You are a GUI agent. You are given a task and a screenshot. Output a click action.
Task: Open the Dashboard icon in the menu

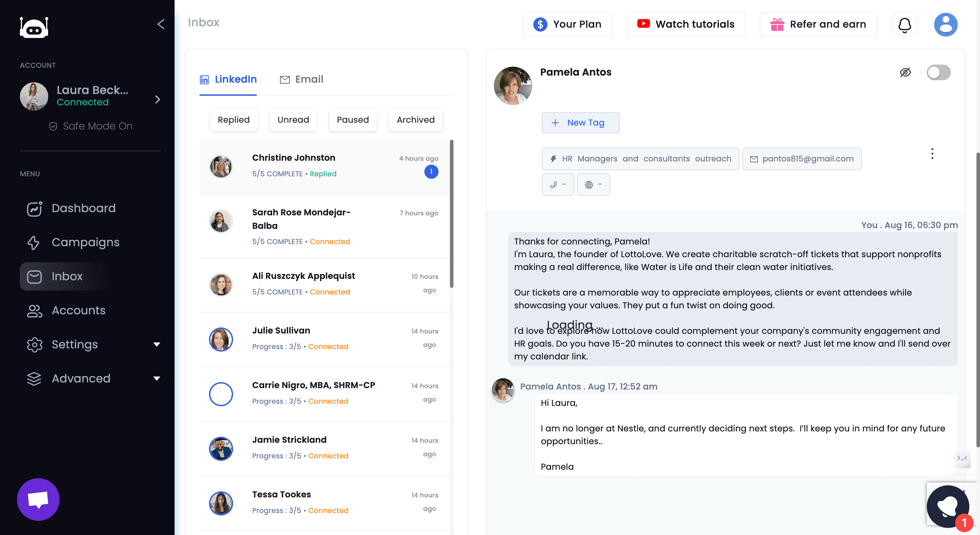pos(34,209)
